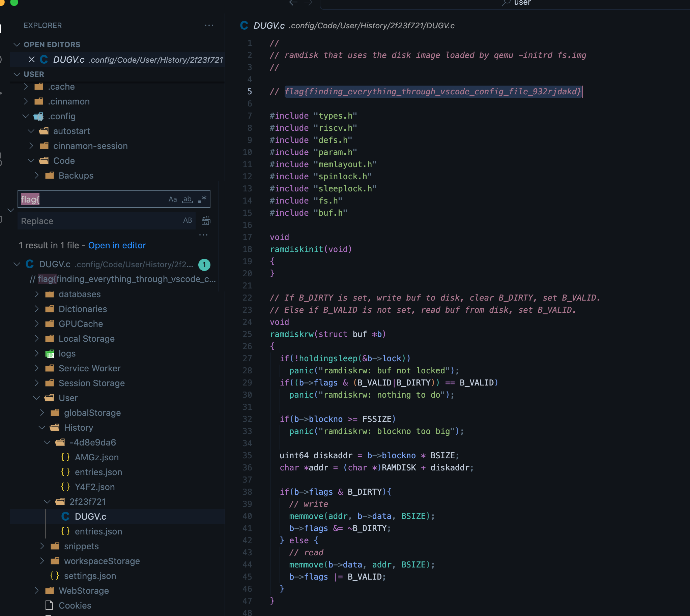690x616 pixels.
Task: Expand the Dictionaries folder
Action: click(36, 309)
